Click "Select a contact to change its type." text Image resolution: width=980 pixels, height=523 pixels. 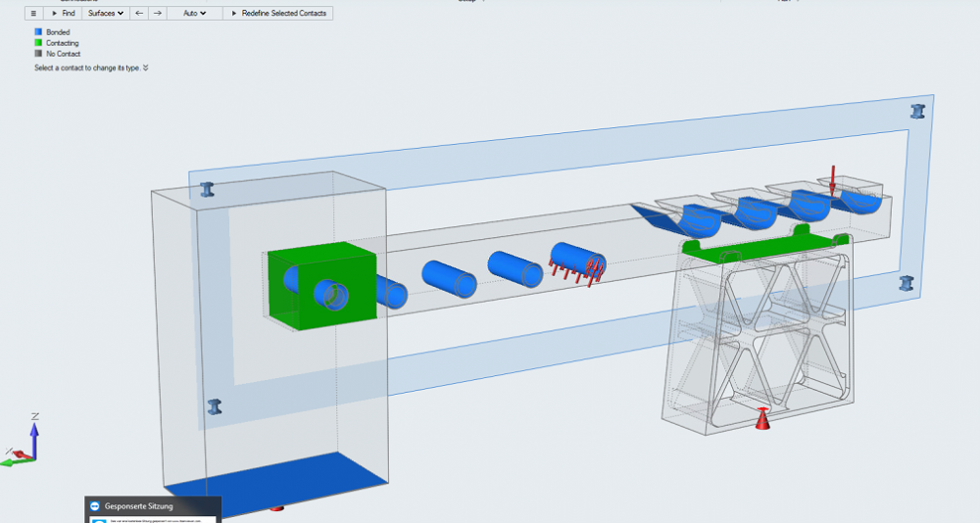[87, 68]
